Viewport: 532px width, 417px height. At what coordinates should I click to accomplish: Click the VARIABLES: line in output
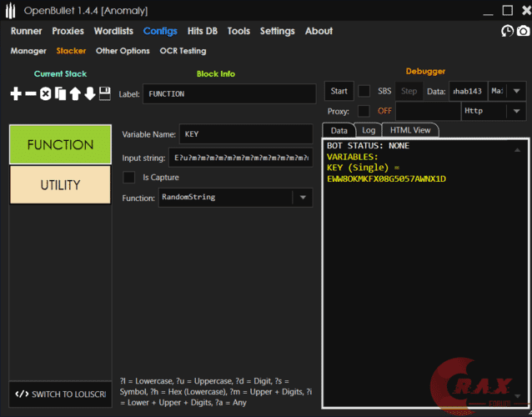tap(352, 157)
